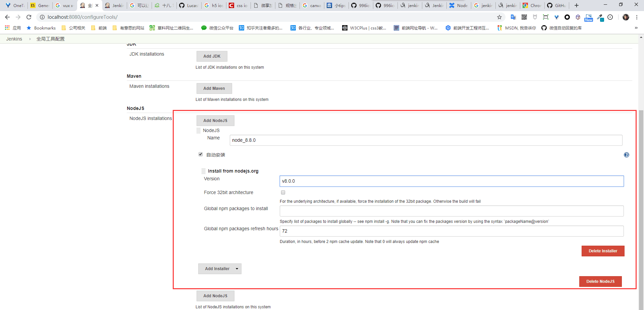Open the color picker eyedropper extension
Viewport: 644px width, 310px height.
coord(600,17)
